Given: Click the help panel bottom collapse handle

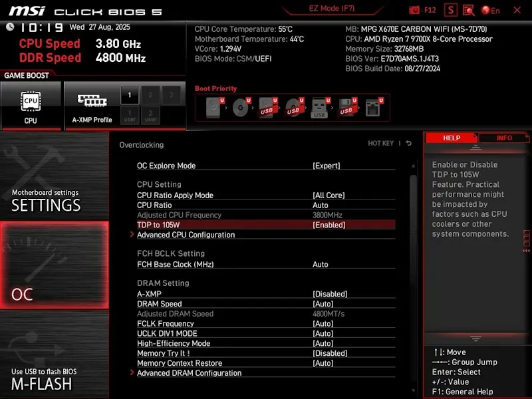Looking at the screenshot, I should coord(475,338).
